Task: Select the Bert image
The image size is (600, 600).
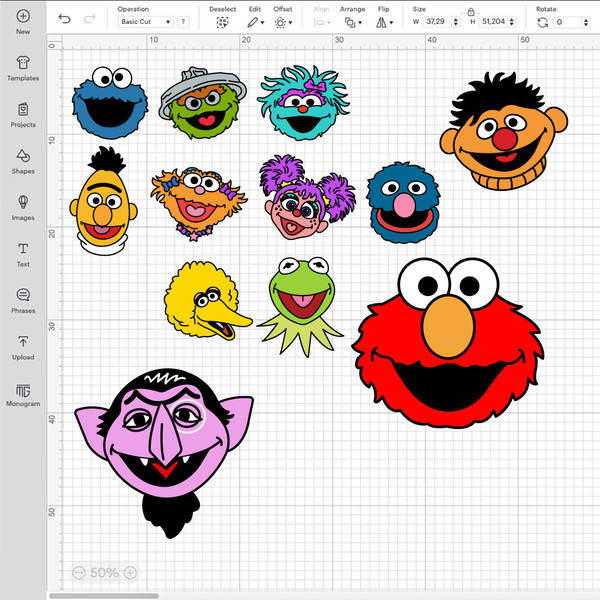Action: click(103, 201)
